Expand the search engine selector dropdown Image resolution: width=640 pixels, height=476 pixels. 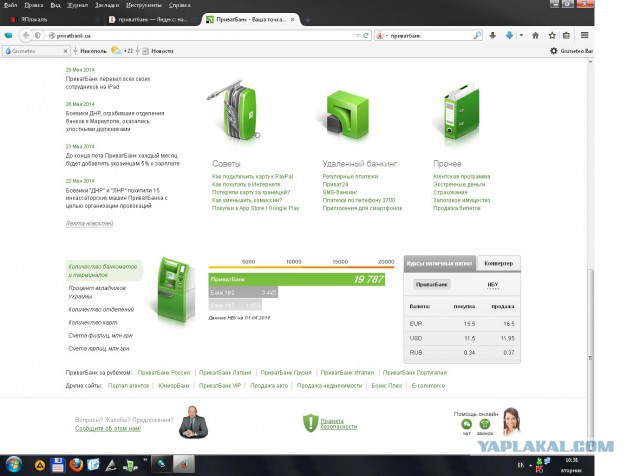[x=387, y=36]
